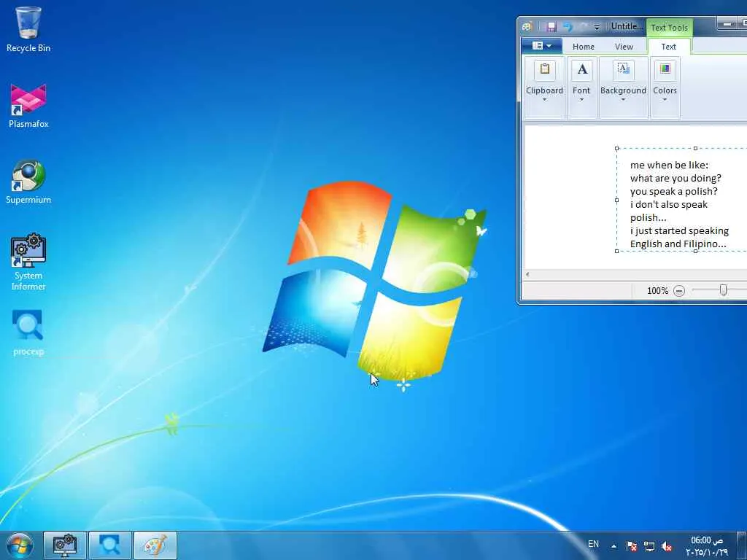This screenshot has width=747, height=560.
Task: Select the procexp desktop icon
Action: point(28,332)
